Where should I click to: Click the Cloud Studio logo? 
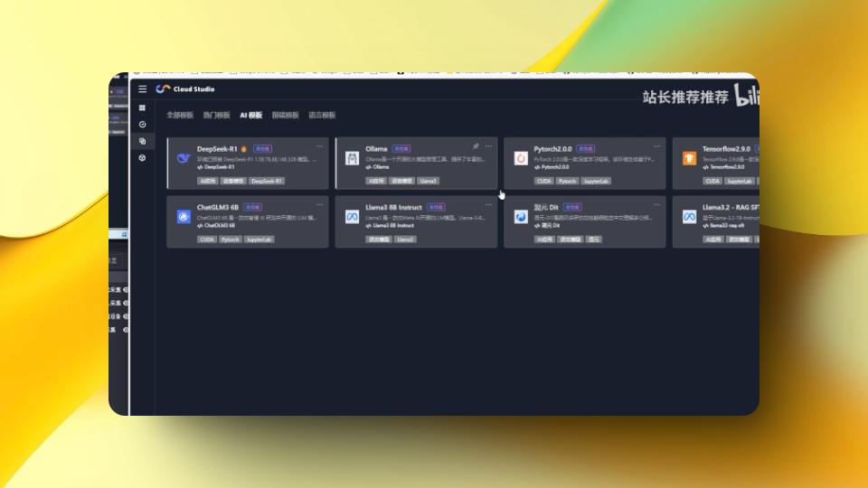pos(163,89)
